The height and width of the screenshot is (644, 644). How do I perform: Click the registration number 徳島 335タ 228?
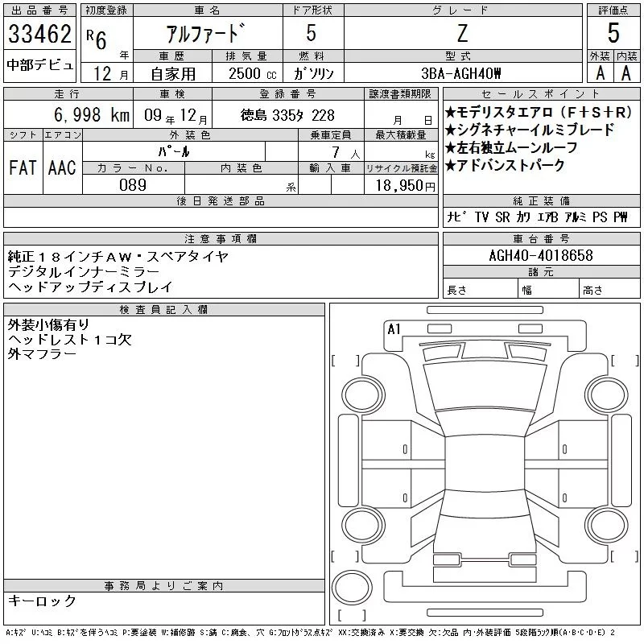[288, 116]
